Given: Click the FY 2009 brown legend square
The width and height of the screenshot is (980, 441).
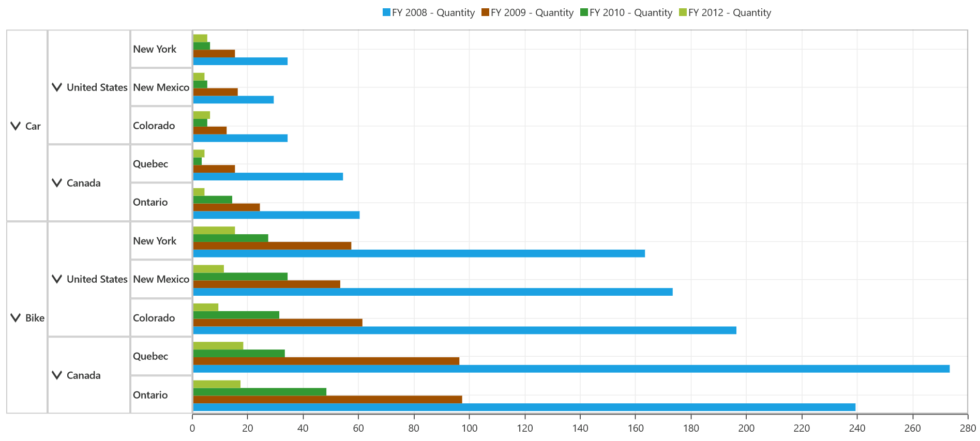Looking at the screenshot, I should click(x=485, y=12).
